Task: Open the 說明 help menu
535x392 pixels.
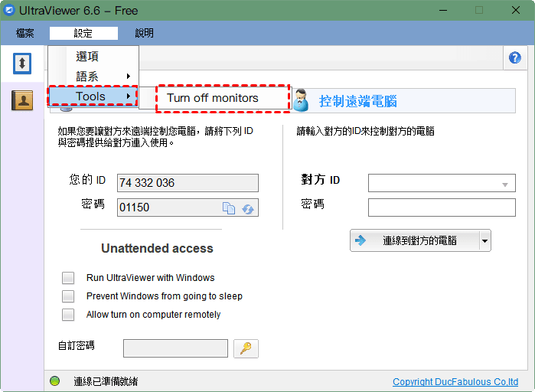Action: tap(144, 33)
